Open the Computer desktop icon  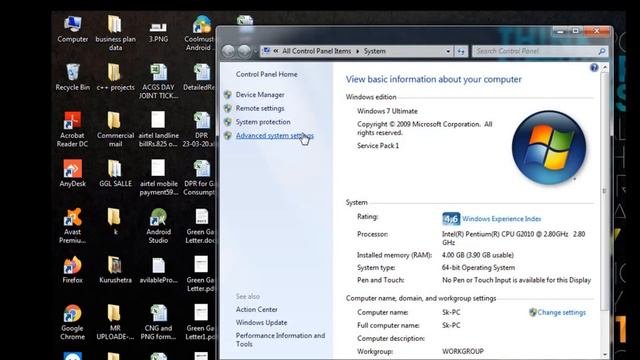click(73, 29)
